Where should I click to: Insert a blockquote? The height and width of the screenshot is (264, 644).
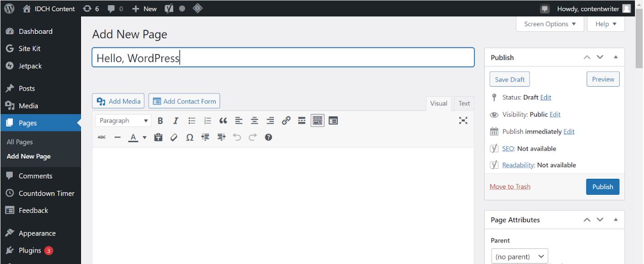coord(222,120)
